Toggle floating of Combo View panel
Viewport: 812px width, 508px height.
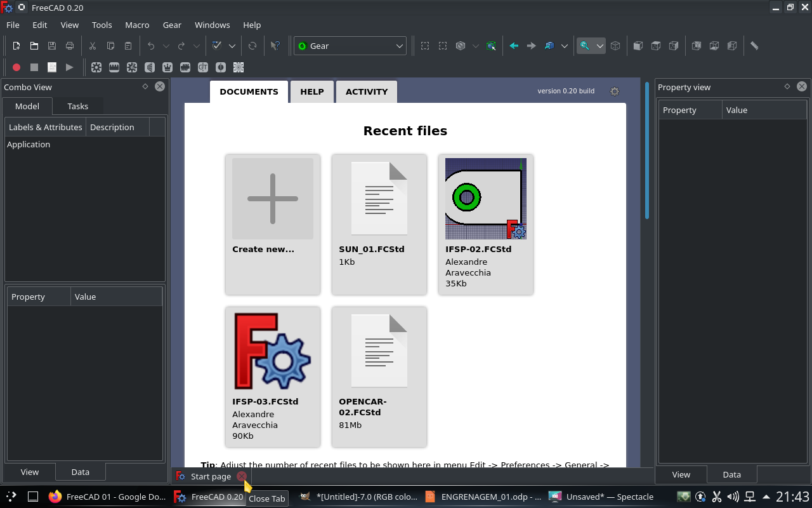145,86
